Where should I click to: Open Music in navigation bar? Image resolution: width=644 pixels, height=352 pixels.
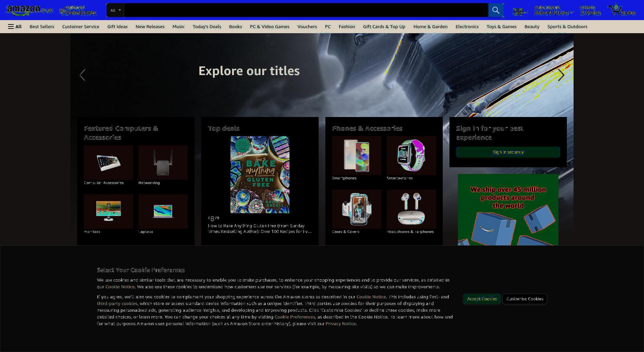pos(178,26)
